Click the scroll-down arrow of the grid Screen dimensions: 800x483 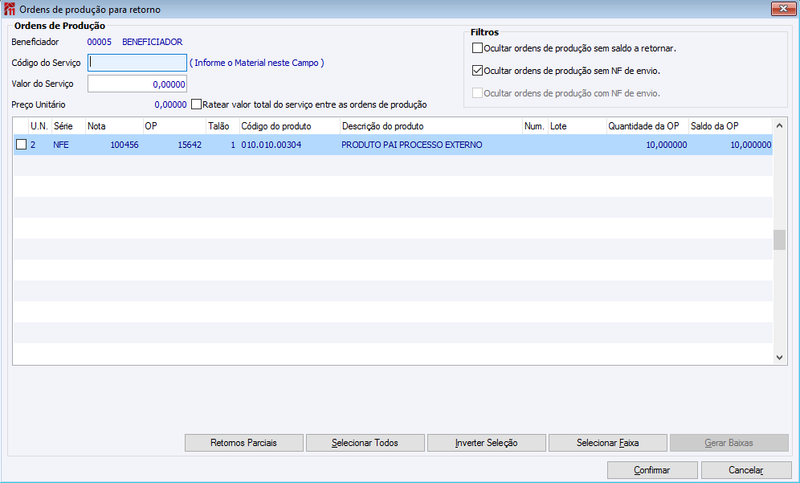(x=779, y=358)
